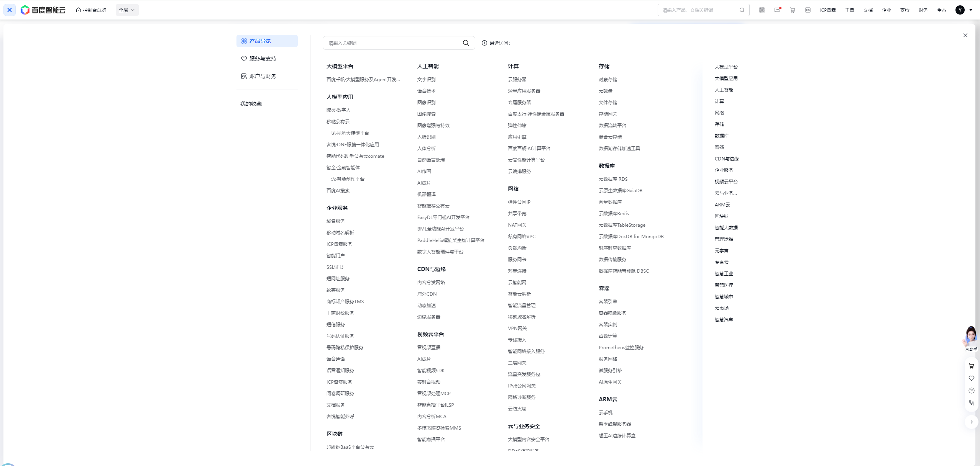The width and height of the screenshot is (980, 466).
Task: Open the 曦灵·数字人 link
Action: (x=338, y=110)
